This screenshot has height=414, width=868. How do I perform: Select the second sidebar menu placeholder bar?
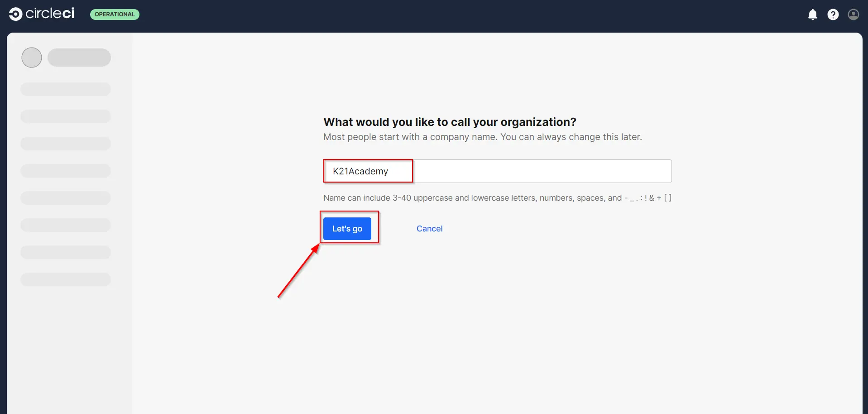[66, 116]
